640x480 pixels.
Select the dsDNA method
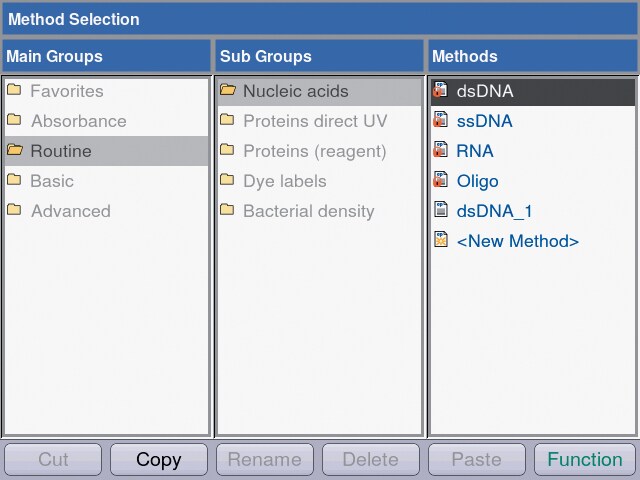point(533,91)
